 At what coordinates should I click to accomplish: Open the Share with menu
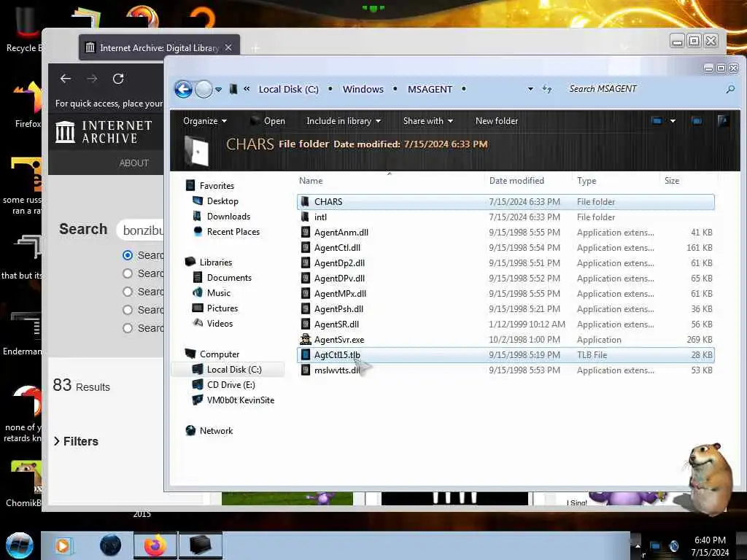tap(427, 121)
